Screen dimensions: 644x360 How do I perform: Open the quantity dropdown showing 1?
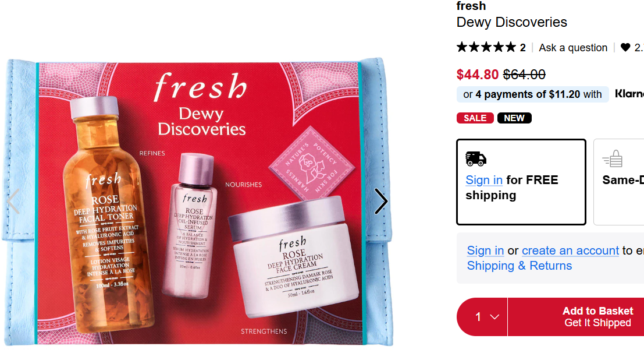click(482, 317)
